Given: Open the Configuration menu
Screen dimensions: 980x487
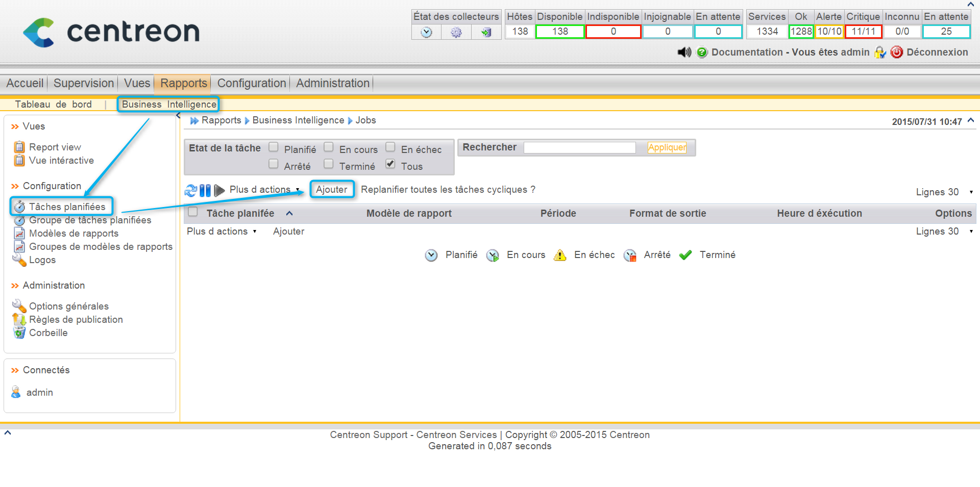Looking at the screenshot, I should [252, 83].
